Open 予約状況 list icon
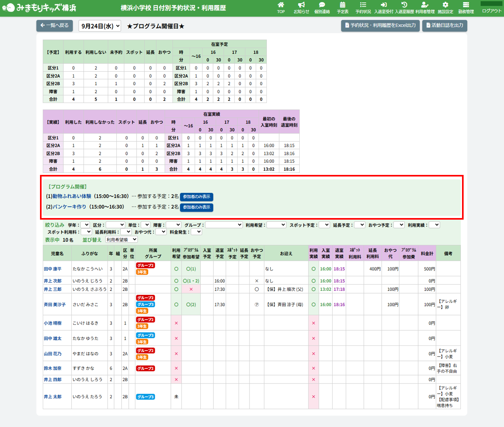The image size is (504, 427). point(363,8)
